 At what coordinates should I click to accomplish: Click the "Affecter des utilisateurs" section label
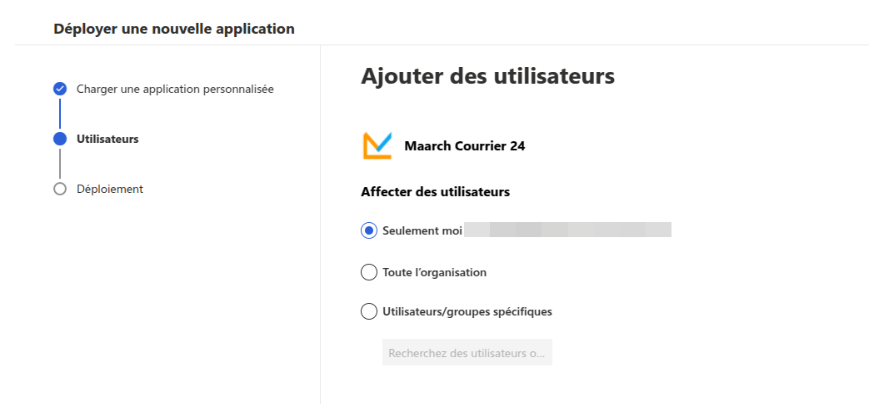436,191
